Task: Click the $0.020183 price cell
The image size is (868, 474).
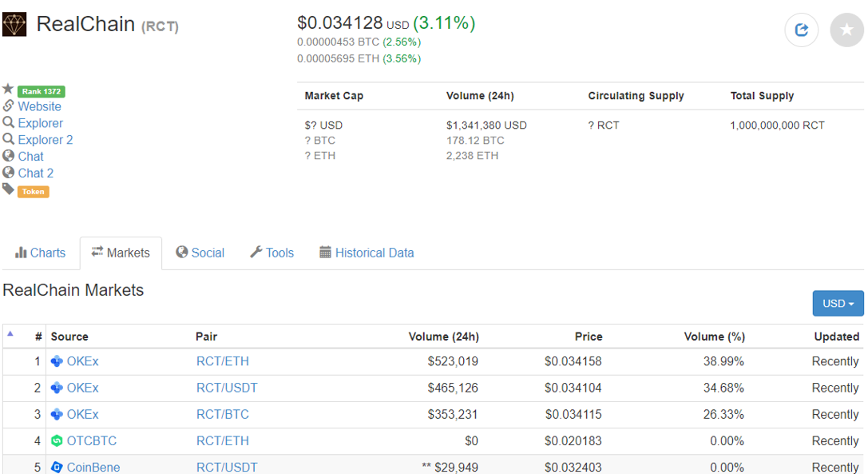Action: [x=573, y=441]
